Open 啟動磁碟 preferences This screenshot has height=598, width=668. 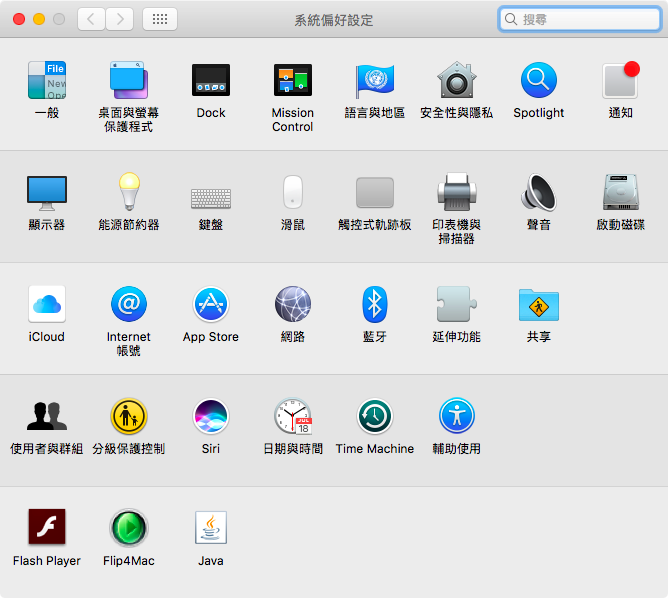[x=621, y=192]
